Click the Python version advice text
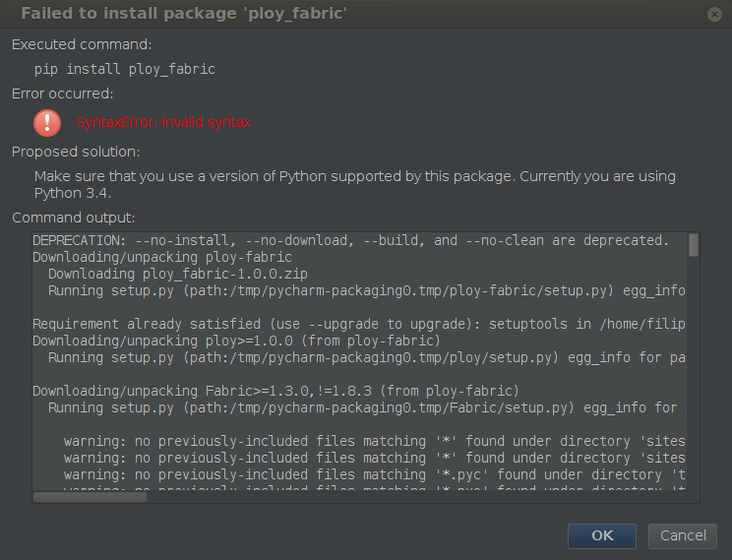 pyautogui.click(x=355, y=184)
